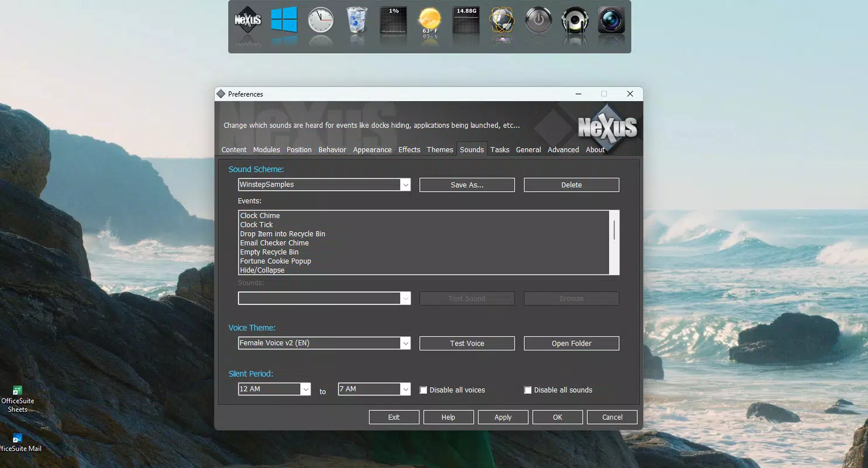Open OfficeSuite Mail desktop icon
Screen dimensions: 868x468
pyautogui.click(x=19, y=443)
